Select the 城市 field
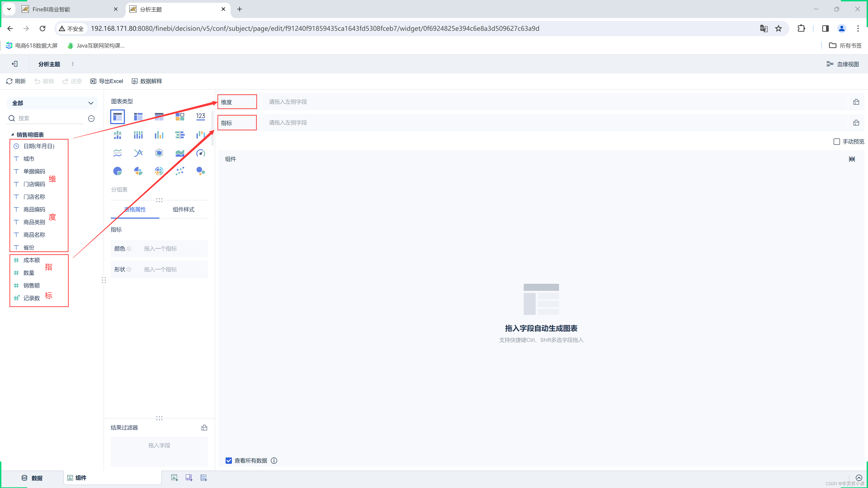The height and width of the screenshot is (488, 868). click(29, 159)
